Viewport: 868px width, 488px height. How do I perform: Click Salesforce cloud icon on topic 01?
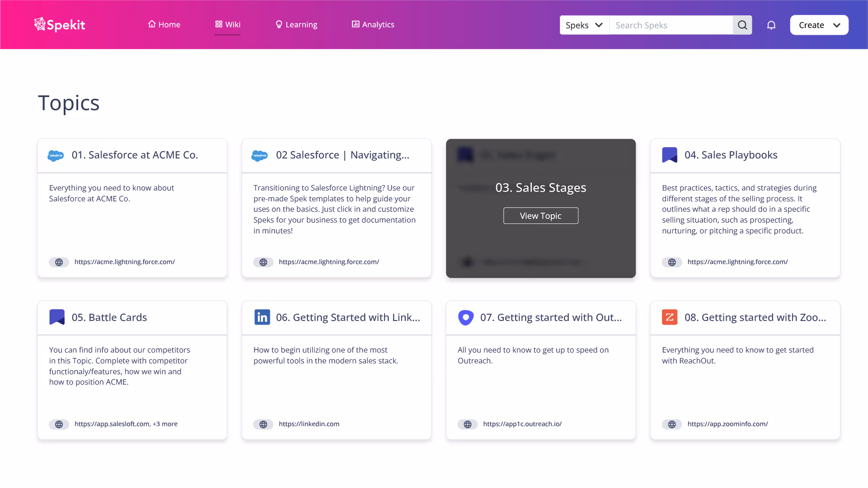pos(56,155)
